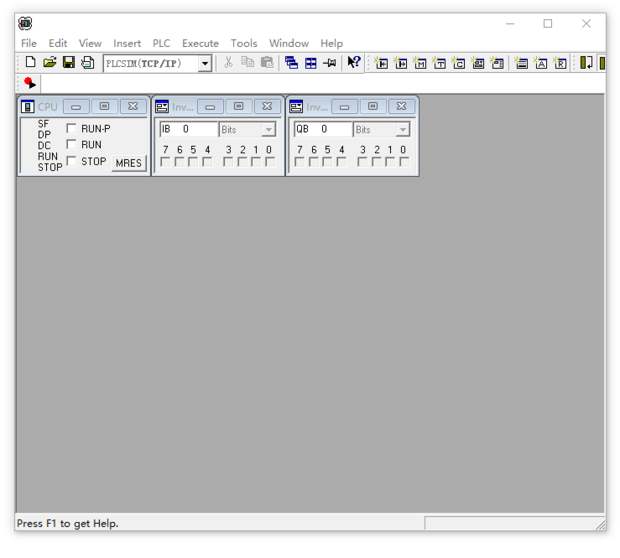Click the Cascade windows toolbar icon
The height and width of the screenshot is (558, 620).
[291, 63]
